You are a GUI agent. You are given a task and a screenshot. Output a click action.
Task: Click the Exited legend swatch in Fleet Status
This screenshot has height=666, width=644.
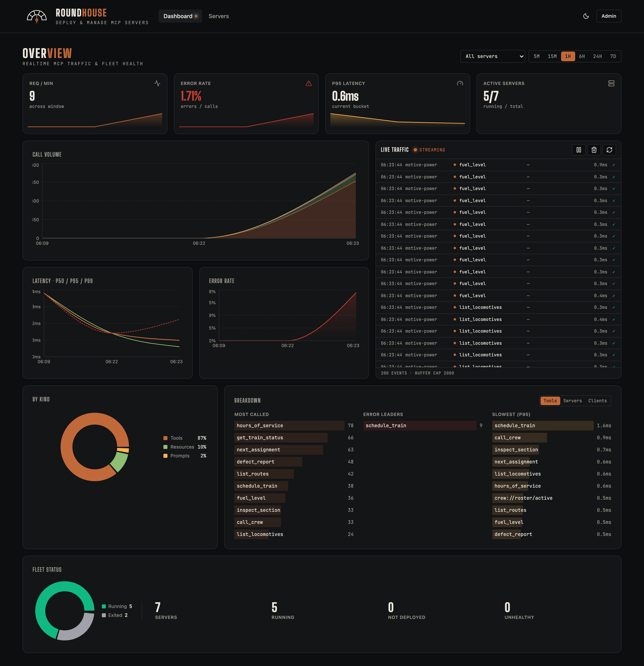[x=104, y=615]
